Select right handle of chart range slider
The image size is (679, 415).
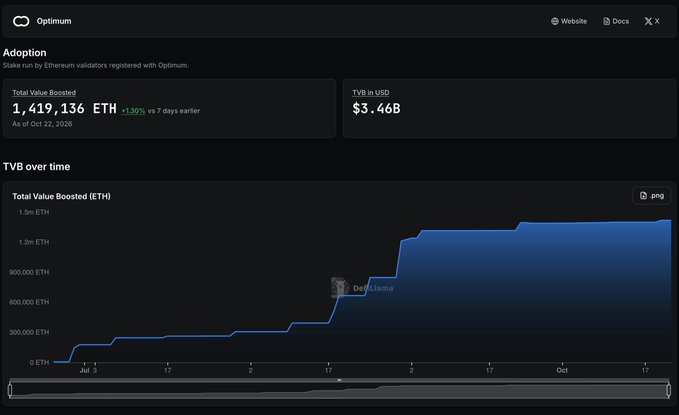pyautogui.click(x=669, y=390)
